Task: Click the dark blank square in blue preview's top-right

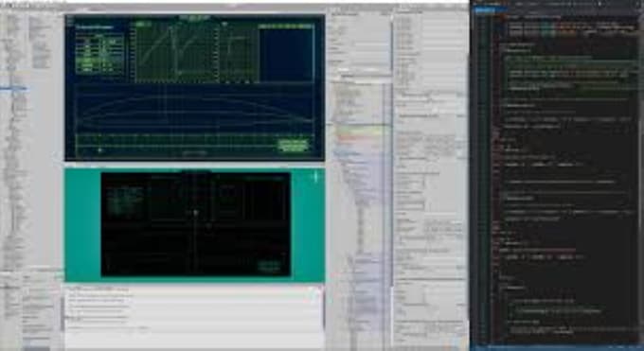Action: (286, 55)
